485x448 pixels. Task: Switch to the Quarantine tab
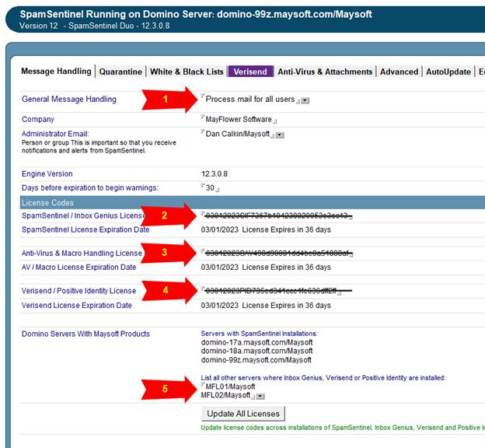coord(120,72)
